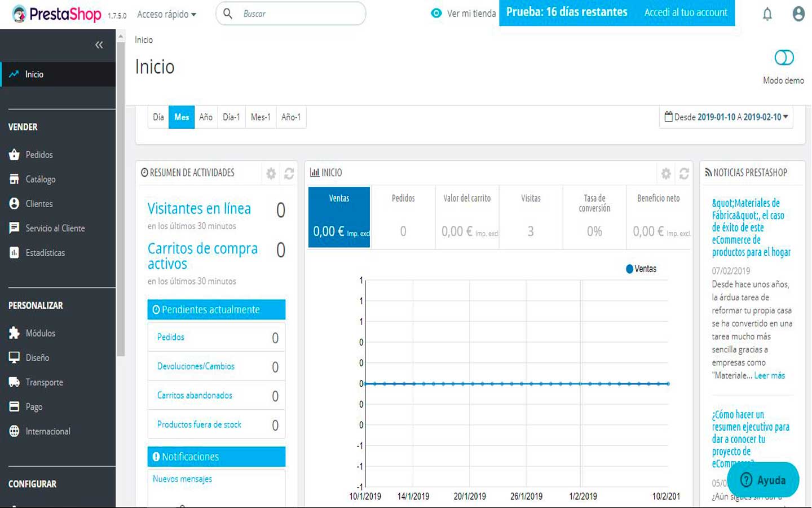
Task: Click the sidebar vertical scrollbar
Action: 121,198
